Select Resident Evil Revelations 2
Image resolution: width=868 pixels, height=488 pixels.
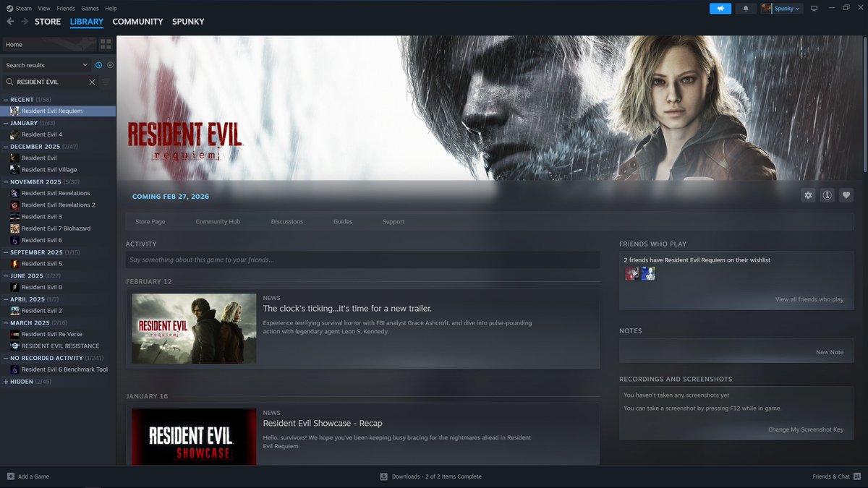pos(58,205)
